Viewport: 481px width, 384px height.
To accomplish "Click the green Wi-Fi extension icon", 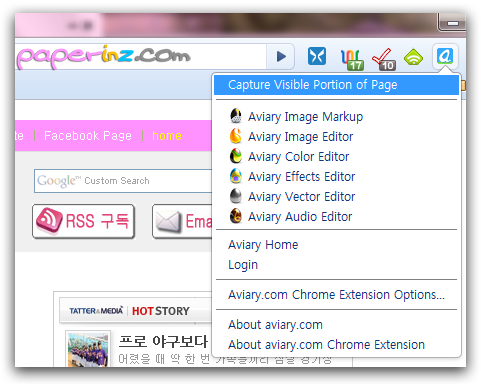I will pos(413,57).
